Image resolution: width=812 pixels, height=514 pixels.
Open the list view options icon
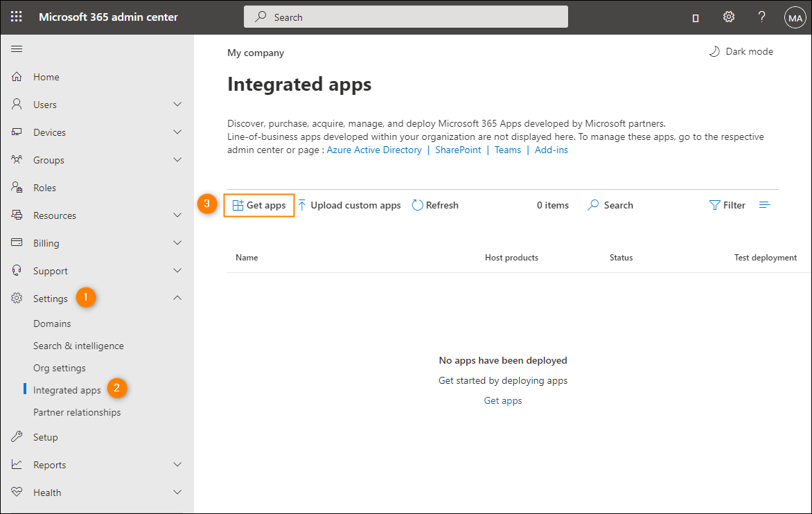[x=765, y=205]
